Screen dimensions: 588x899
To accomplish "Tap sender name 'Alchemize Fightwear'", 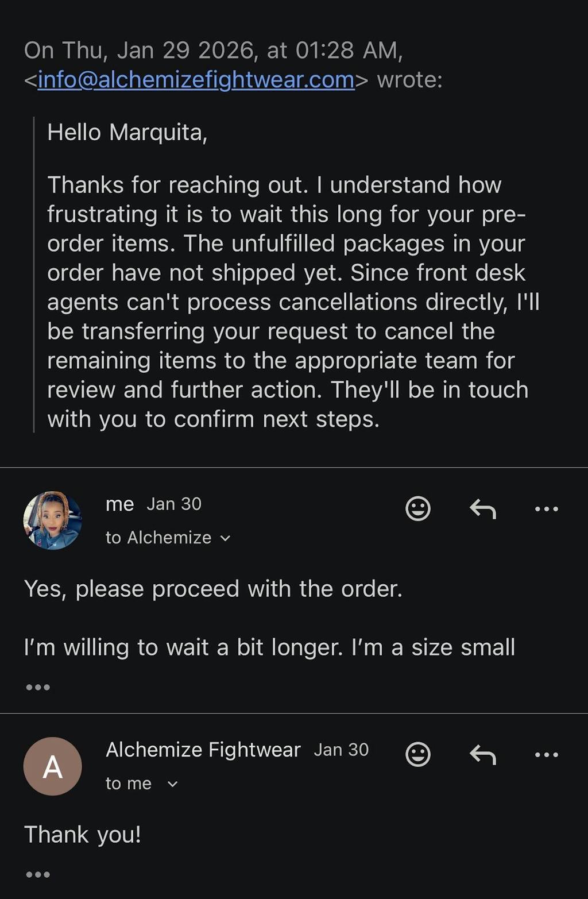I will click(x=203, y=750).
